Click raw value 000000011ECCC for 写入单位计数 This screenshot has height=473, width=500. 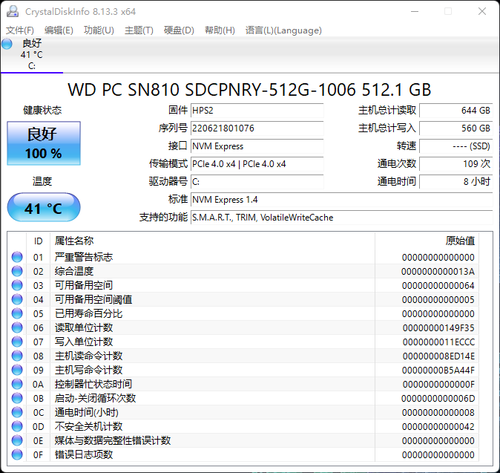pyautogui.click(x=438, y=342)
